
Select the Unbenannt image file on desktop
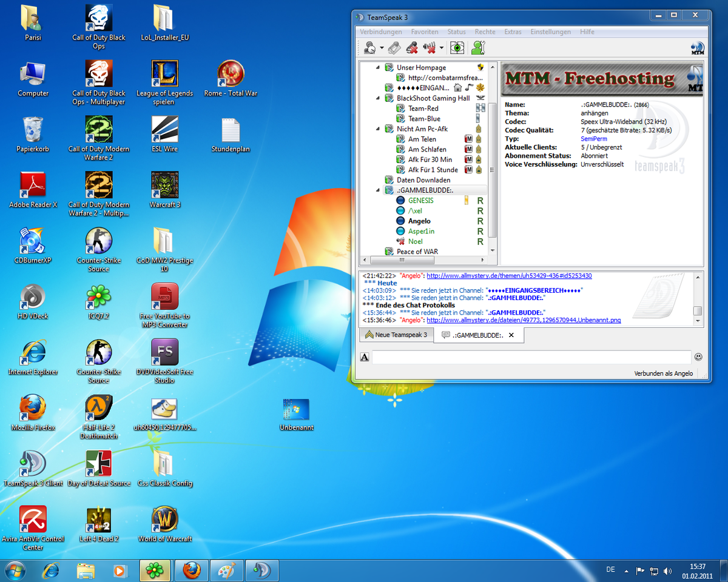(296, 415)
